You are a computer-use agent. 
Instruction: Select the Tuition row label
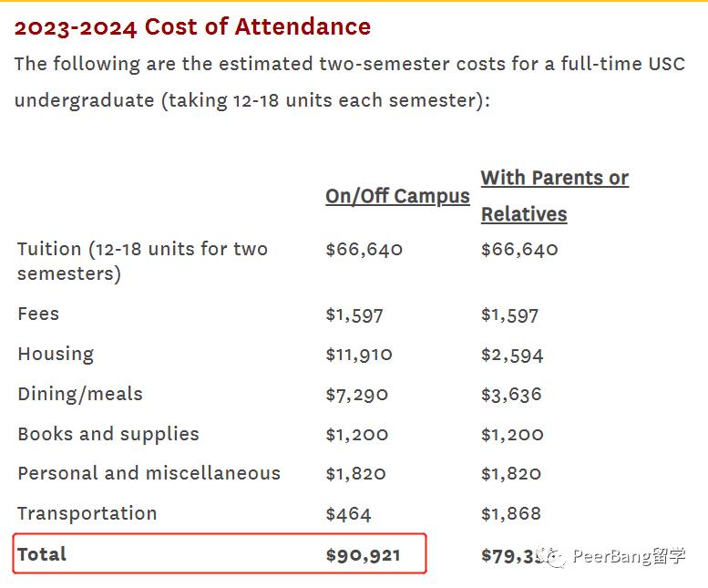pos(142,261)
